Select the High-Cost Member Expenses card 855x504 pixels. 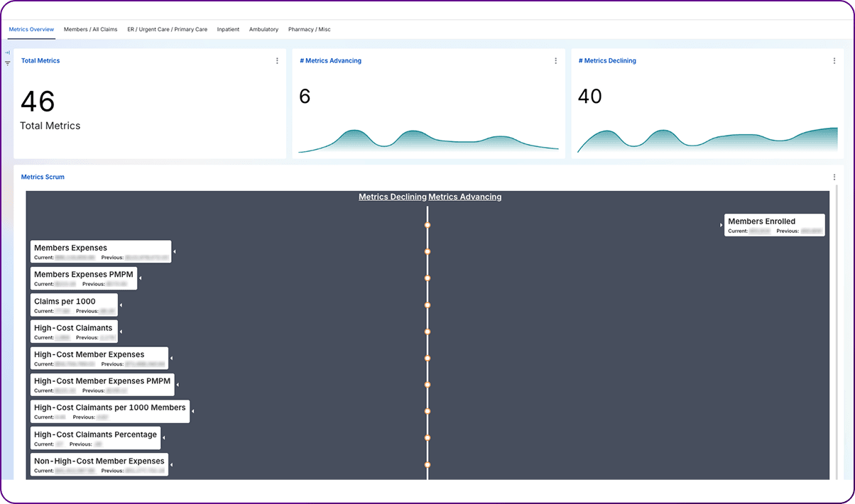[99, 358]
